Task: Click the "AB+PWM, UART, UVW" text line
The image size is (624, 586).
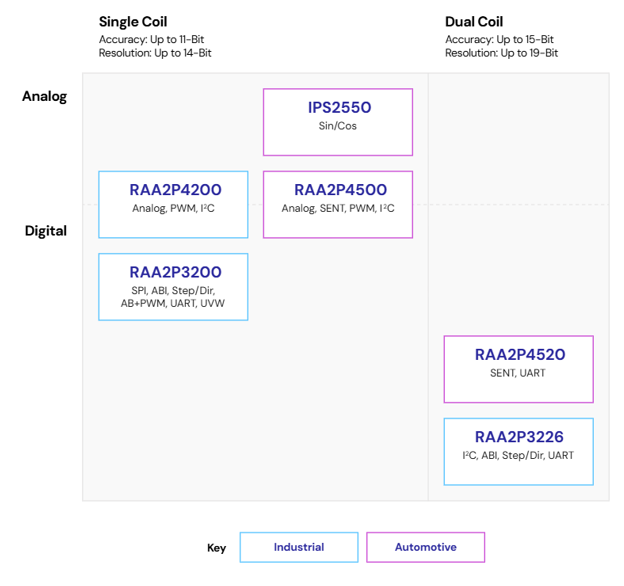Action: click(x=173, y=303)
